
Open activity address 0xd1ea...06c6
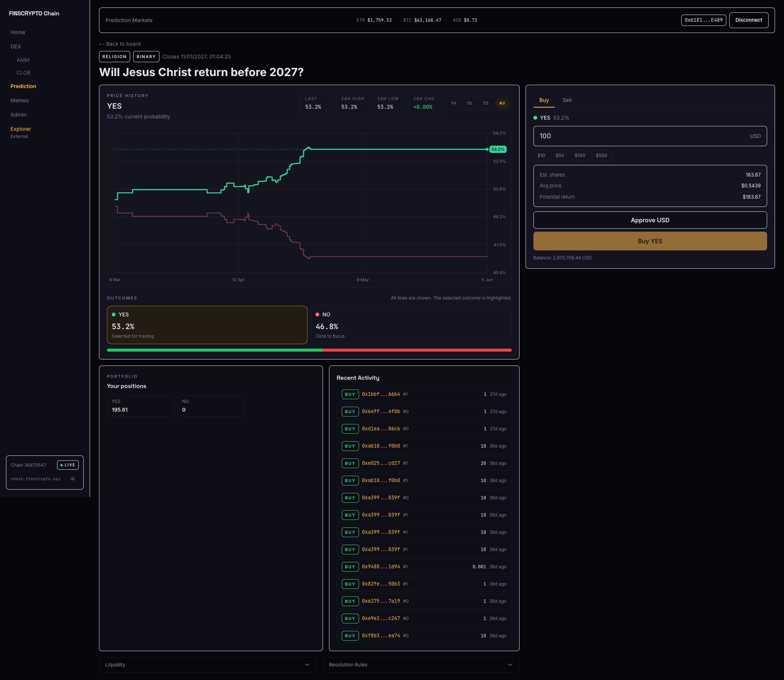pyautogui.click(x=381, y=429)
